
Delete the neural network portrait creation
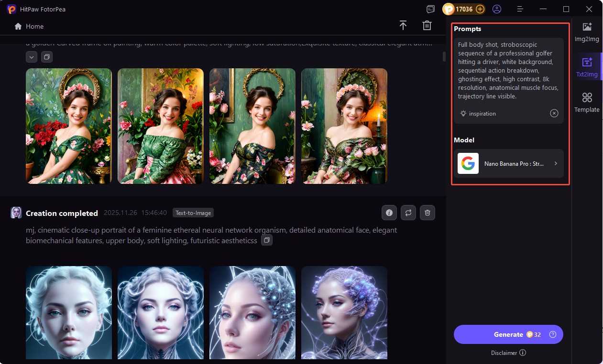tap(428, 213)
